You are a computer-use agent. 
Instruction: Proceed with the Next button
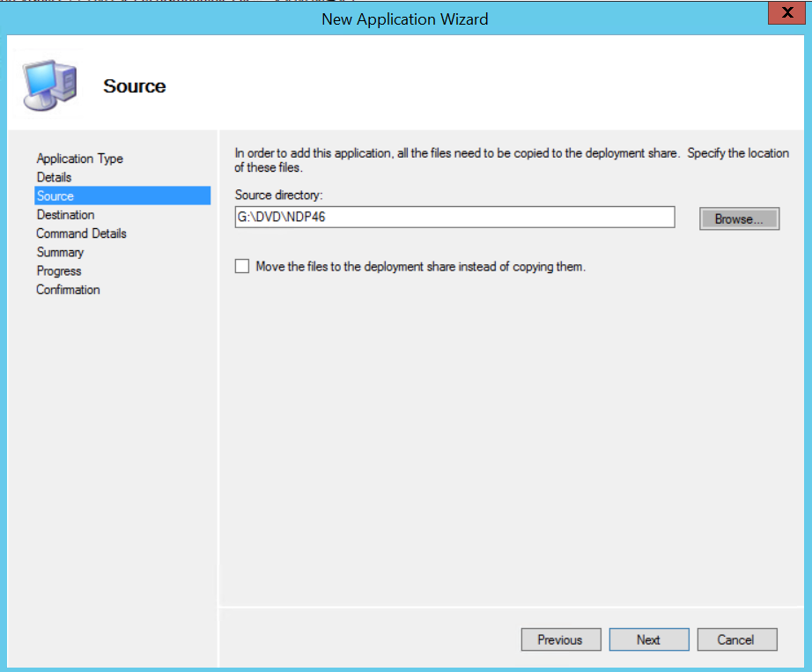point(648,639)
